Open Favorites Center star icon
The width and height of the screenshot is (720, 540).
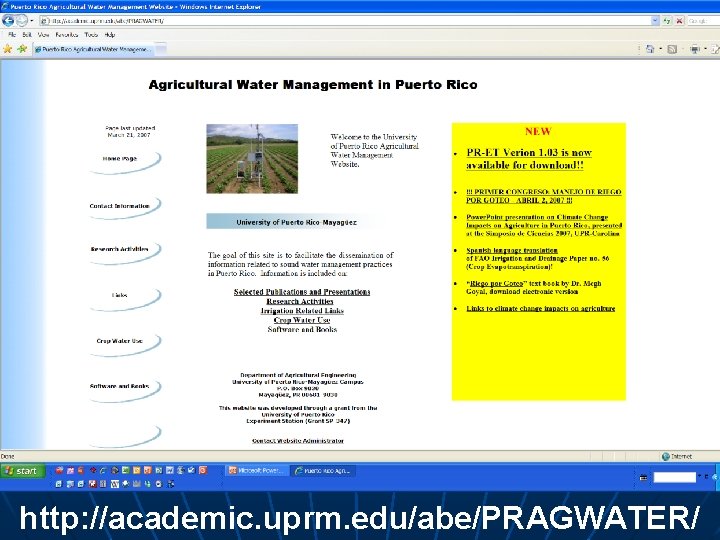pyautogui.click(x=8, y=49)
